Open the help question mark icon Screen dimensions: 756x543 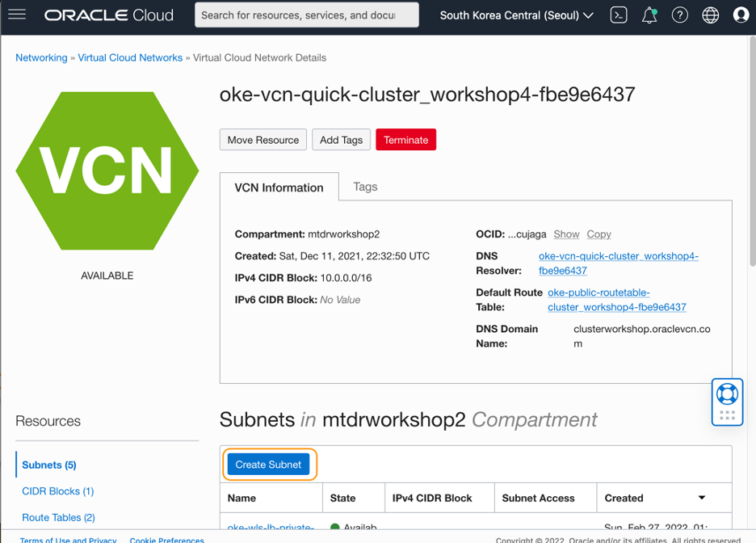[x=680, y=15]
